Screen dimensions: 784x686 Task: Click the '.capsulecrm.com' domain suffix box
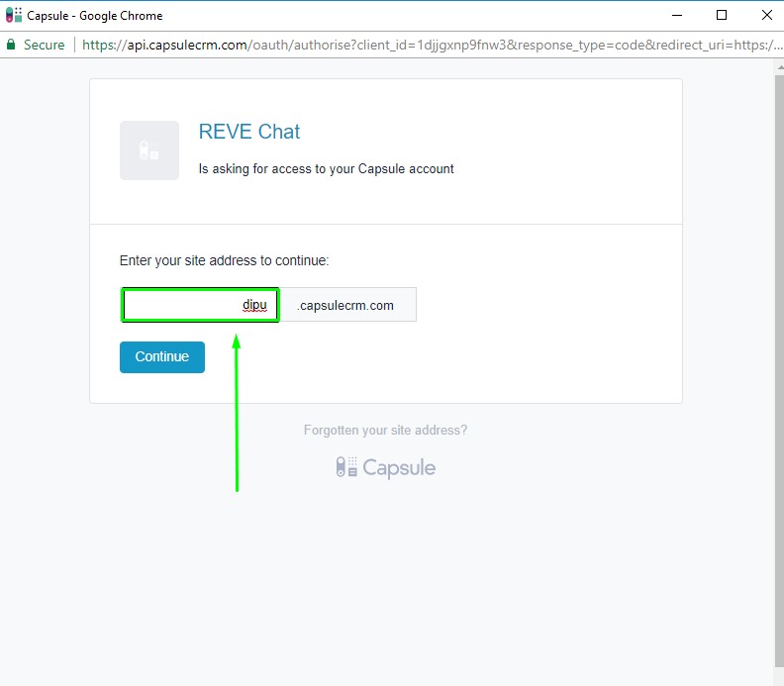point(347,305)
